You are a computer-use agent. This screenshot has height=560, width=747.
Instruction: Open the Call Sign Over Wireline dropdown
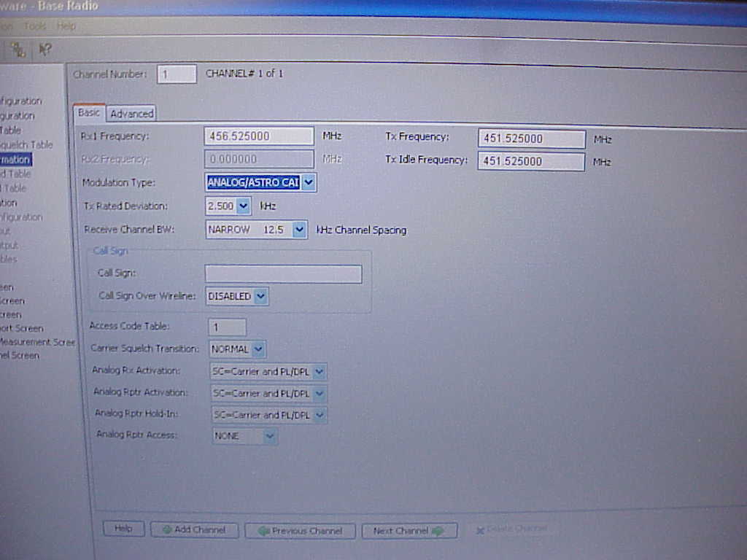tap(259, 296)
